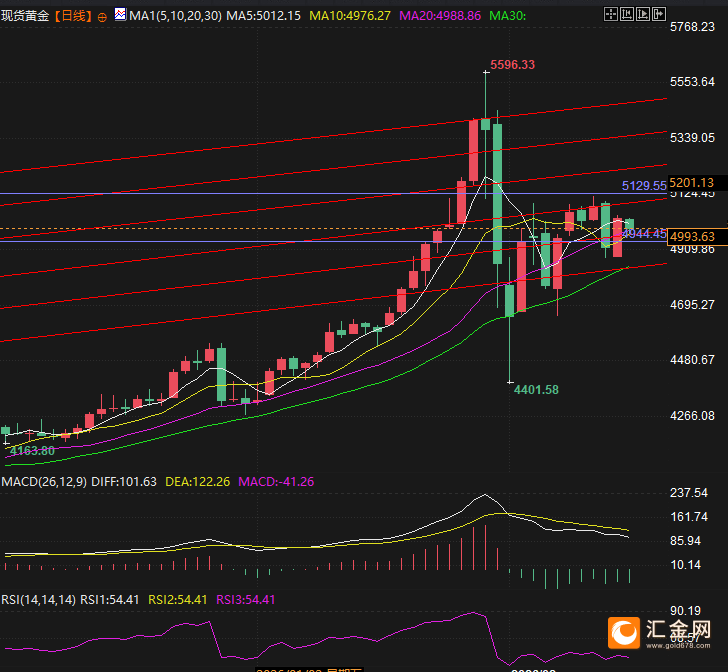This screenshot has height=672, width=728.
Task: Select the 5201.13 price tag
Action: coord(692,183)
